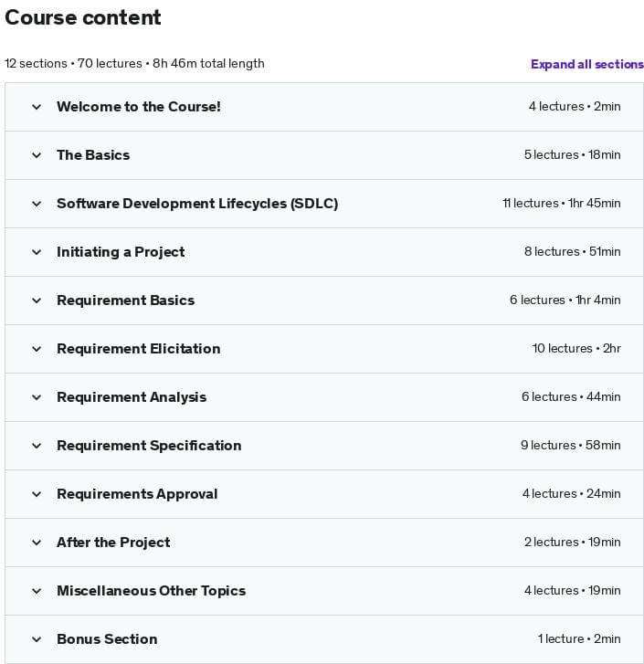Image resolution: width=644 pixels, height=664 pixels.
Task: Click the 10 lectures • 2hr label
Action: click(576, 349)
